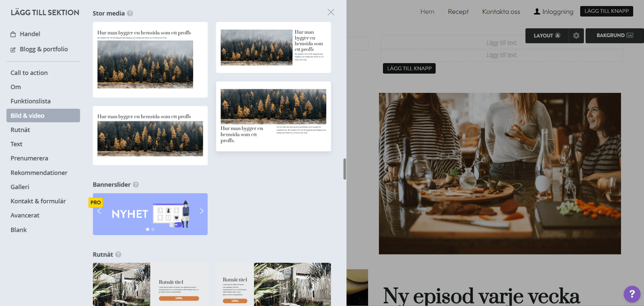Open the Stor media help icon

click(130, 13)
